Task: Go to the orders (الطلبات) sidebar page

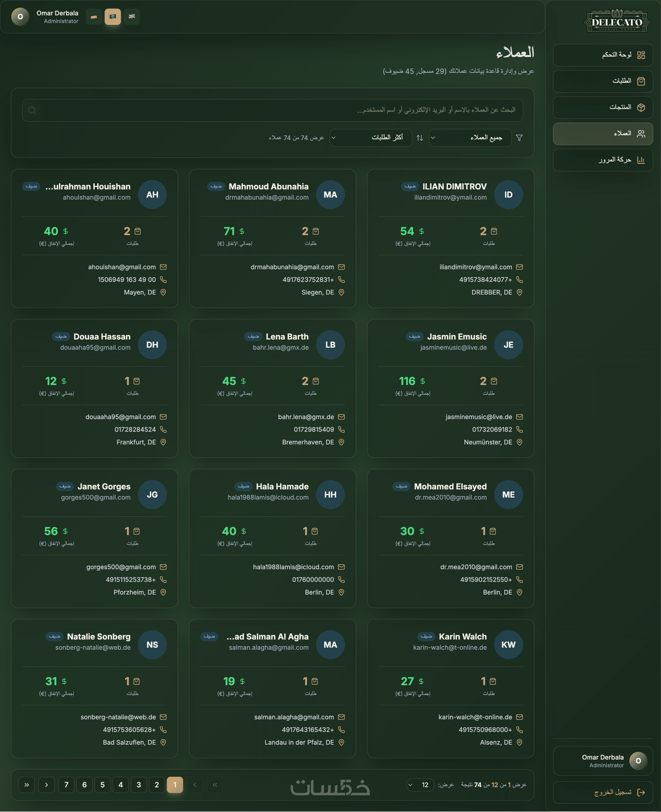Action: tap(602, 81)
